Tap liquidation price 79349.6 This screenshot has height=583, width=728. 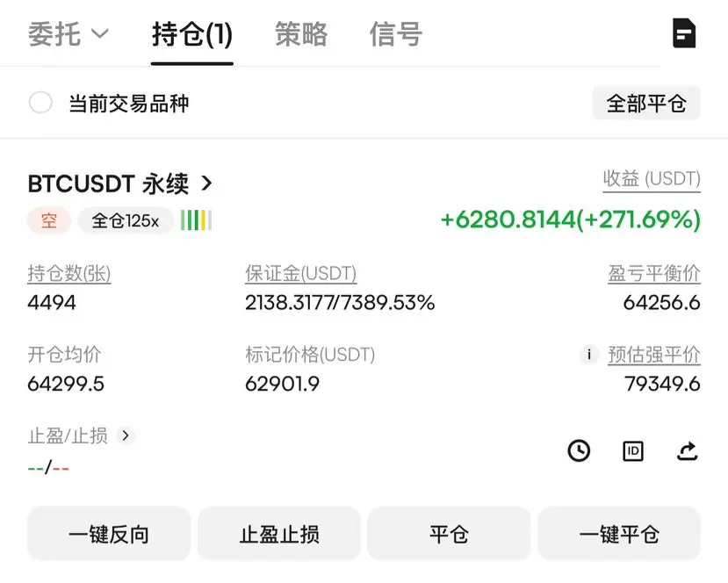(662, 384)
